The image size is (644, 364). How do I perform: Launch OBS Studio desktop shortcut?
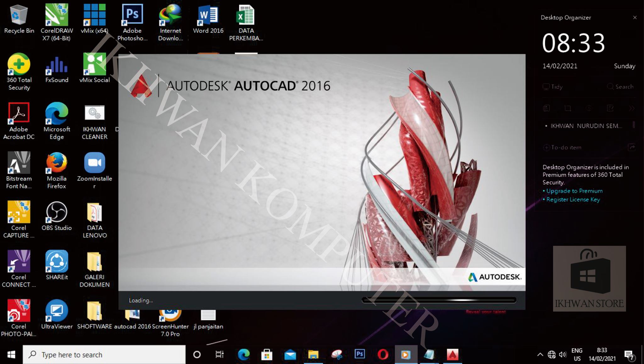tap(57, 216)
